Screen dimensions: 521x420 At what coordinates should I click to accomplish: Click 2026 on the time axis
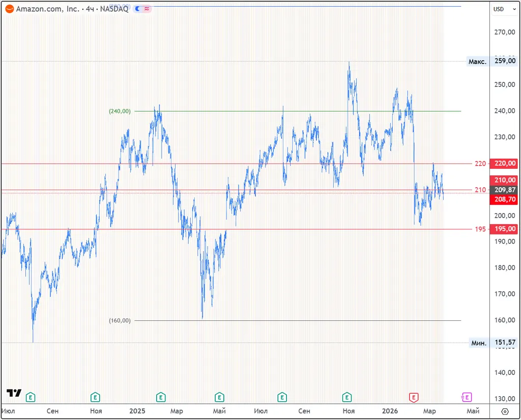pos(390,411)
